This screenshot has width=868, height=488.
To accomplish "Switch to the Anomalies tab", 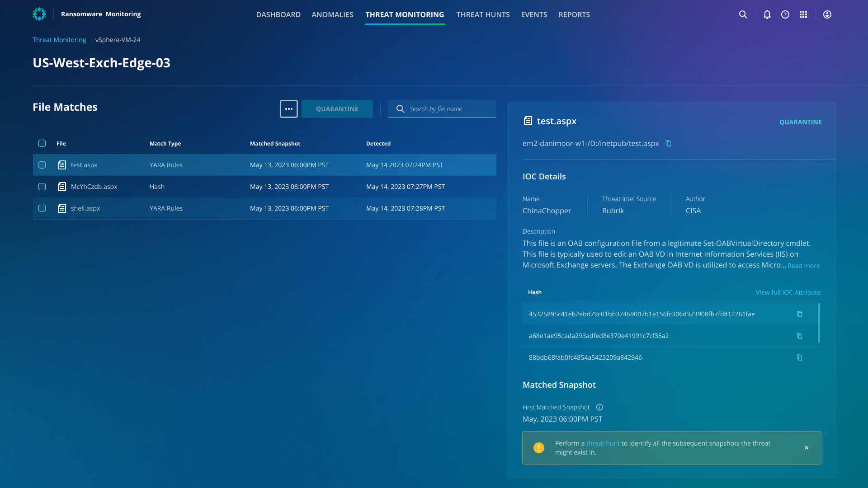I will point(332,14).
